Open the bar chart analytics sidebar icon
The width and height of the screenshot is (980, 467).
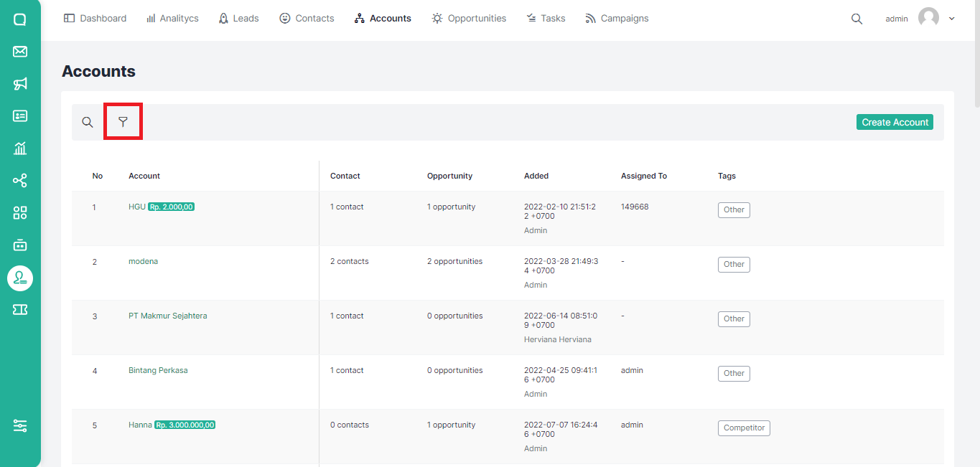tap(20, 148)
